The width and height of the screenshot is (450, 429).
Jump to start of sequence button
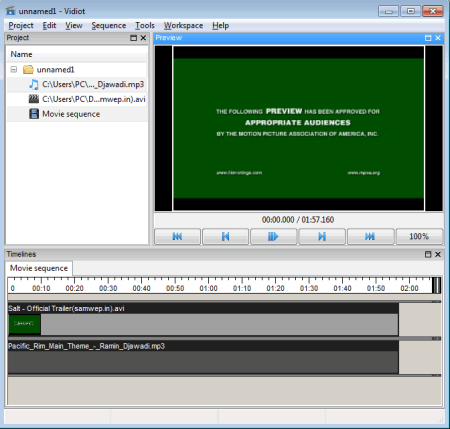point(177,236)
